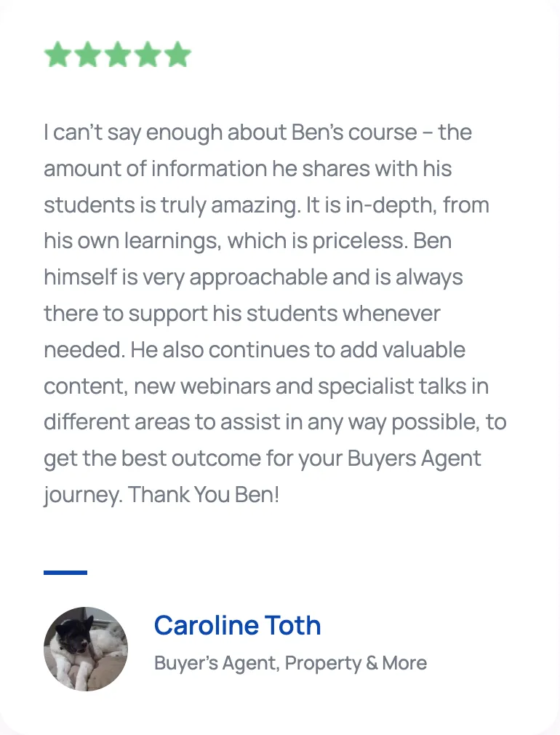This screenshot has height=735, width=560.
Task: Click the Caroline Toth name heading
Action: click(237, 625)
